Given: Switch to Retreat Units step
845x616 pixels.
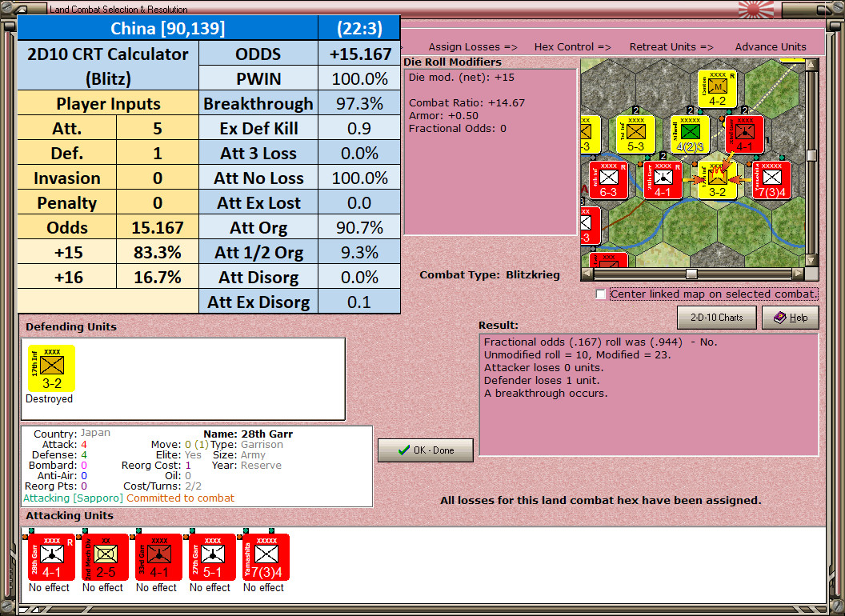Looking at the screenshot, I should click(671, 47).
